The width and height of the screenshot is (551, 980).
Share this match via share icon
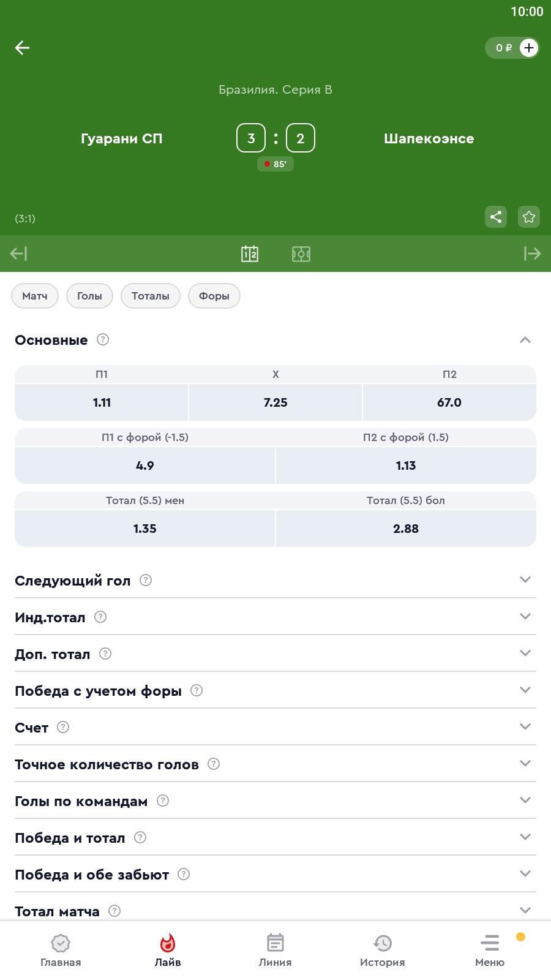(496, 217)
